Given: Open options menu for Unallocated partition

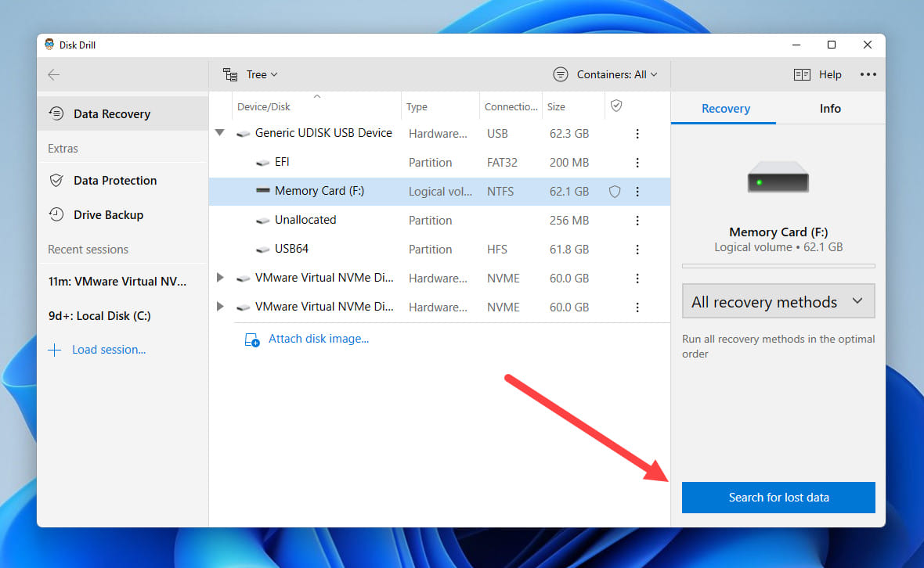Looking at the screenshot, I should click(637, 220).
